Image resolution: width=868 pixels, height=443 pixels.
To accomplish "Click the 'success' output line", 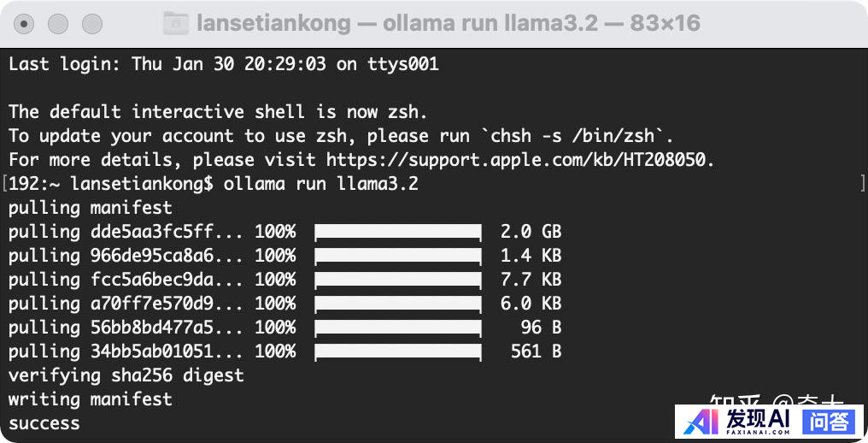I will point(44,423).
